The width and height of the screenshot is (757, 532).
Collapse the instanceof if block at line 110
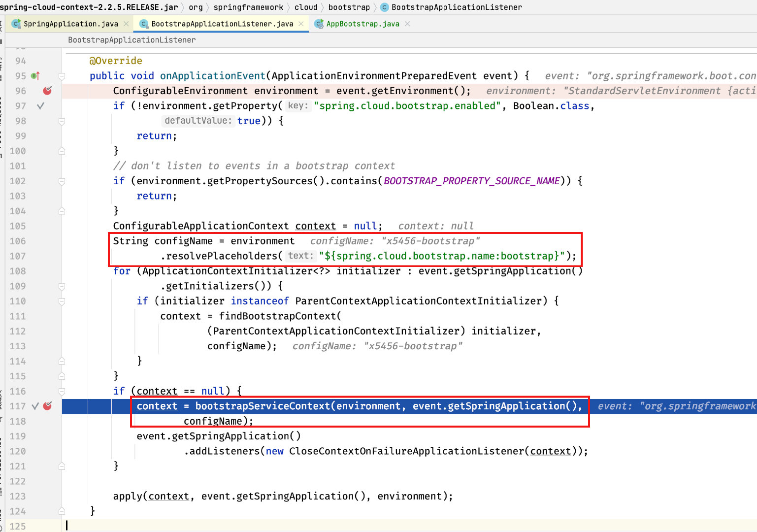(x=62, y=301)
